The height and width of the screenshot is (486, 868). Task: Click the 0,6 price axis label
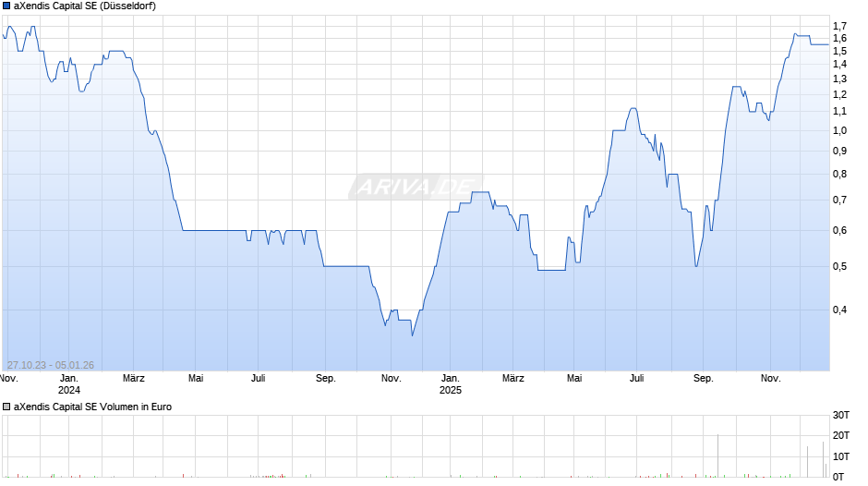click(x=839, y=231)
